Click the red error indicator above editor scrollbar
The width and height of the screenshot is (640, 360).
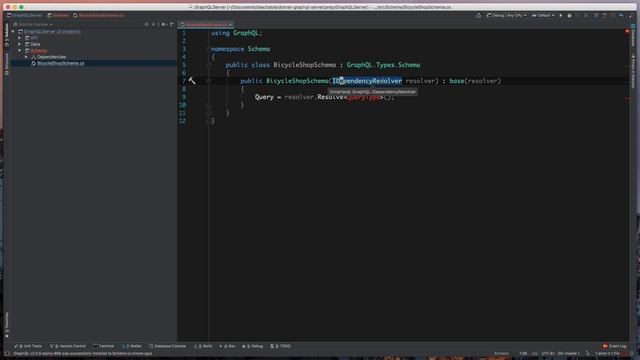[627, 31]
